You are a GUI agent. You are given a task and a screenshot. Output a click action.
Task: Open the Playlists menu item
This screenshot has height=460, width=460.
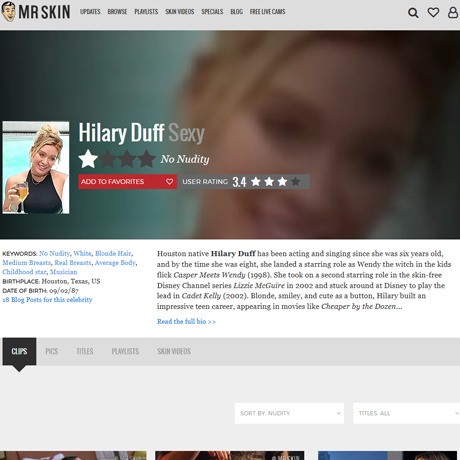click(146, 12)
